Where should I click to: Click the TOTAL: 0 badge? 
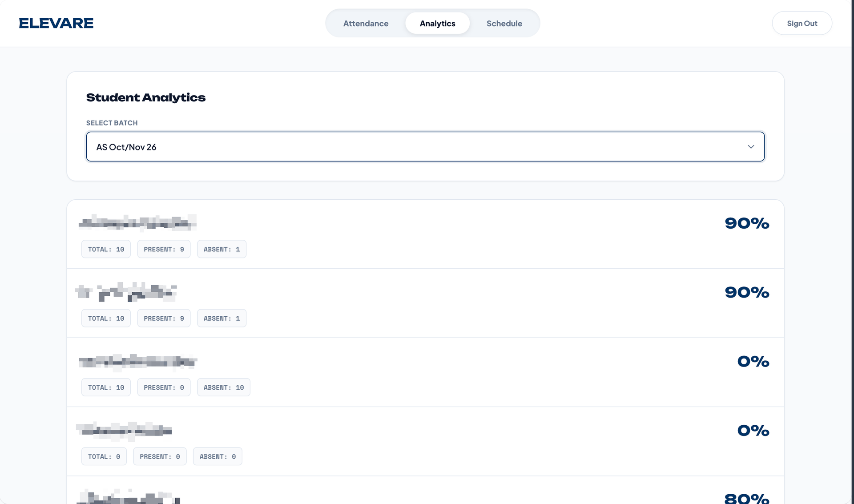click(104, 456)
